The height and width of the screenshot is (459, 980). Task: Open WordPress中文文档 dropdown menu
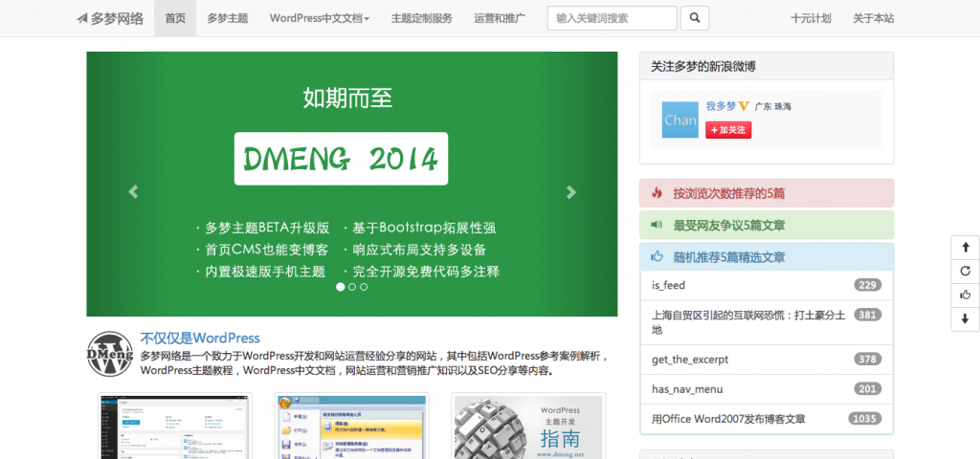click(x=320, y=18)
